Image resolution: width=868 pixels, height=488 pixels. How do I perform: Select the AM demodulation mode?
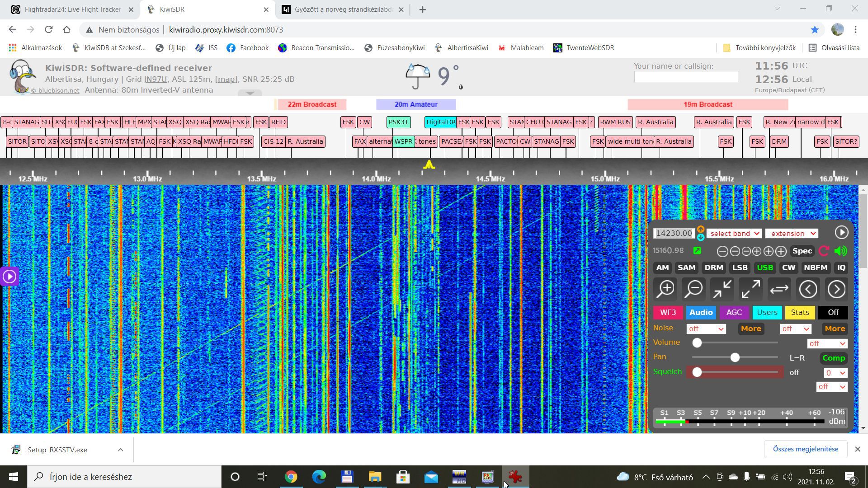662,267
